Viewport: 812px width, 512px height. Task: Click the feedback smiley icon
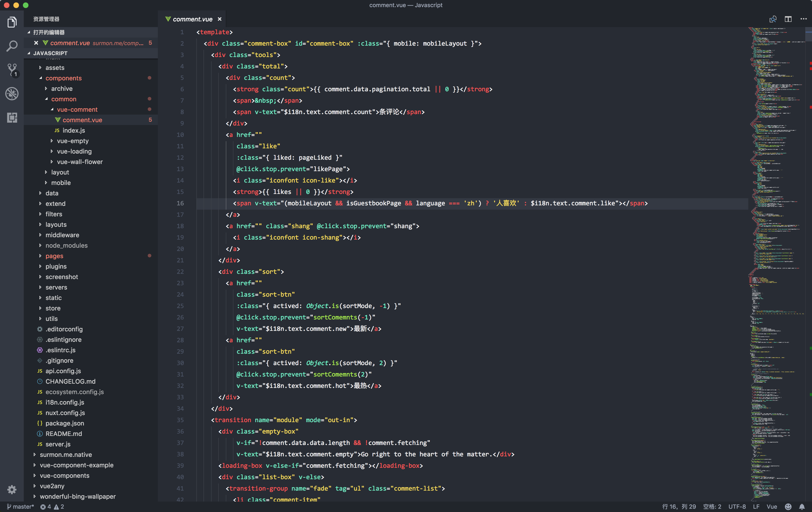click(x=788, y=507)
